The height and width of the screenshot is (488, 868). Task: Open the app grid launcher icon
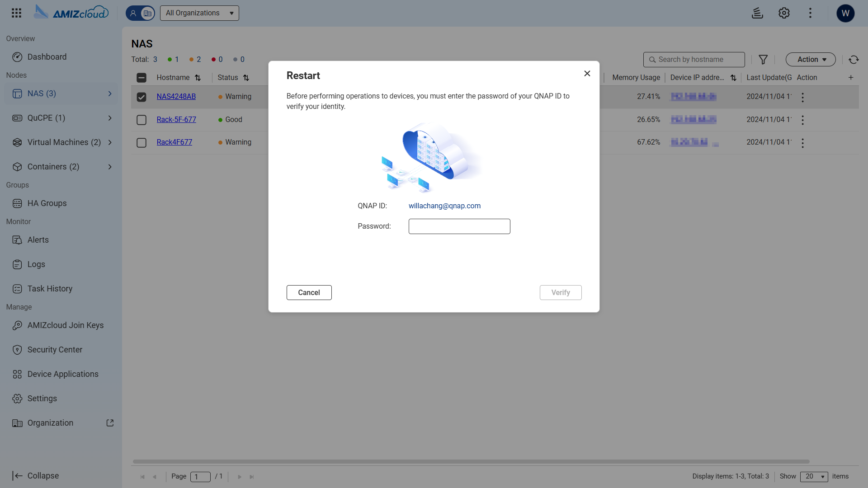(17, 13)
